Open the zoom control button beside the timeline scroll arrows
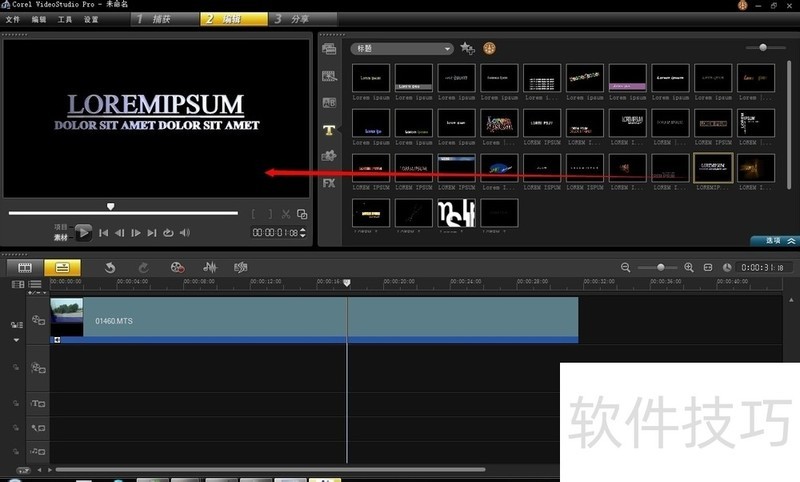 (23, 470)
